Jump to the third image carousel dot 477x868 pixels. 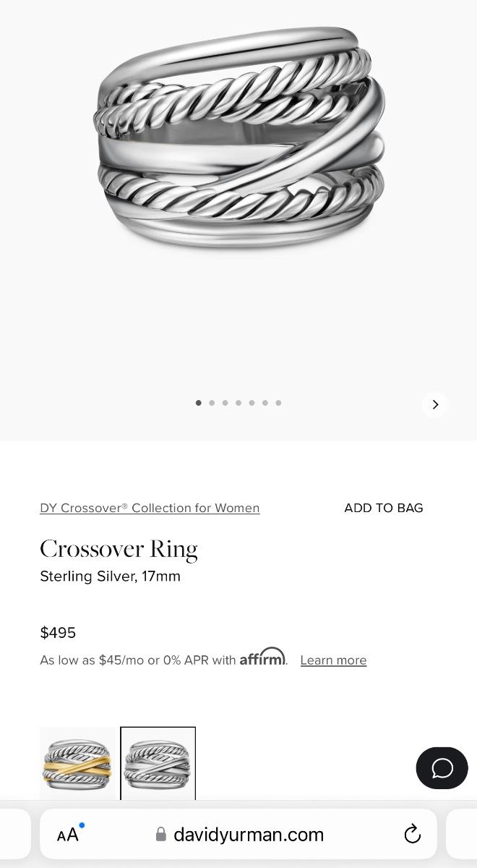[x=225, y=403]
